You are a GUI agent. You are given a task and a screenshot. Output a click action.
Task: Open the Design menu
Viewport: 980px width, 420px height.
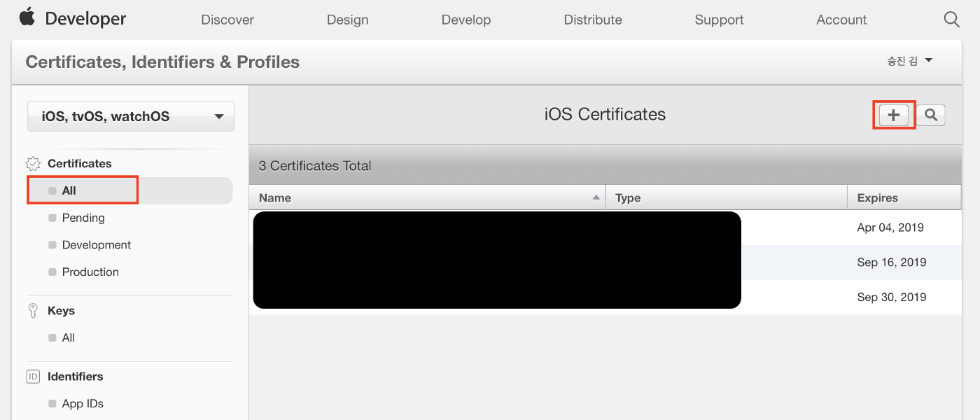click(x=347, y=20)
